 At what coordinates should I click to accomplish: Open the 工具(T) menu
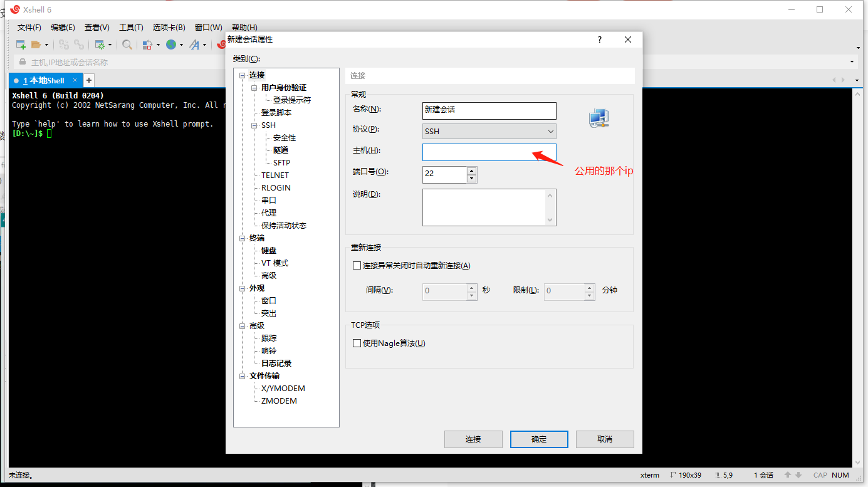131,28
